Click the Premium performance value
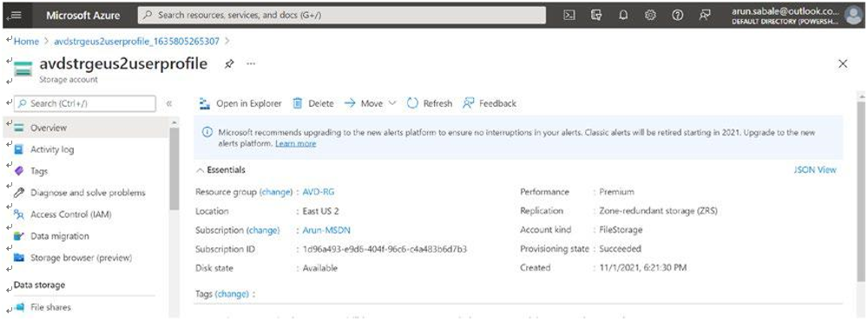The height and width of the screenshot is (328, 868). coord(616,192)
